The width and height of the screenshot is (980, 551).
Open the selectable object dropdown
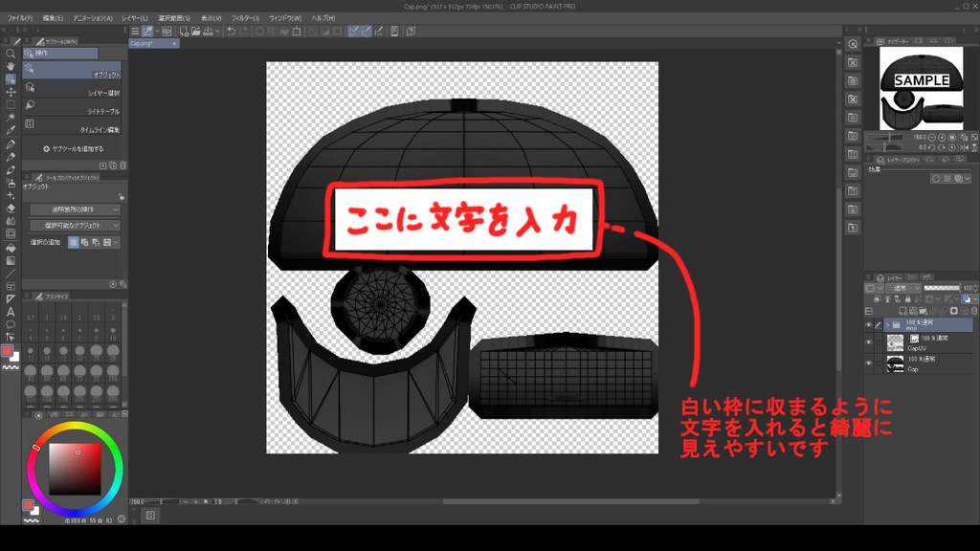[x=75, y=225]
